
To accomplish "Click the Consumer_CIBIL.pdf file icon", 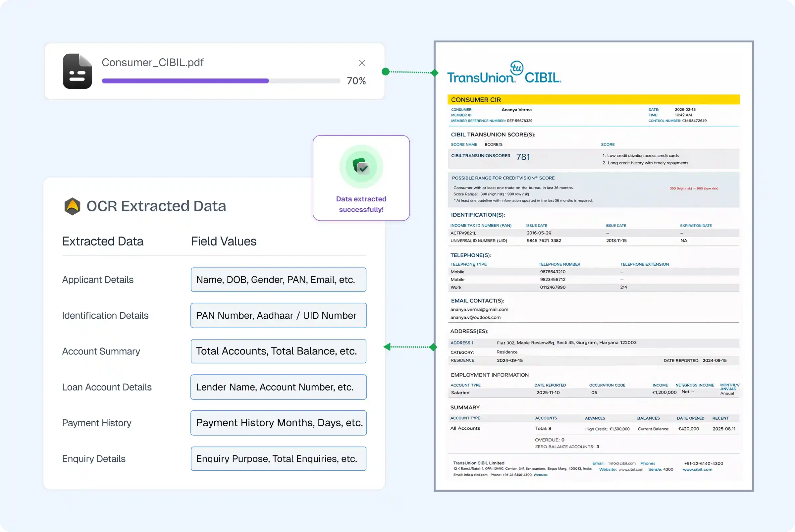I will click(x=78, y=71).
